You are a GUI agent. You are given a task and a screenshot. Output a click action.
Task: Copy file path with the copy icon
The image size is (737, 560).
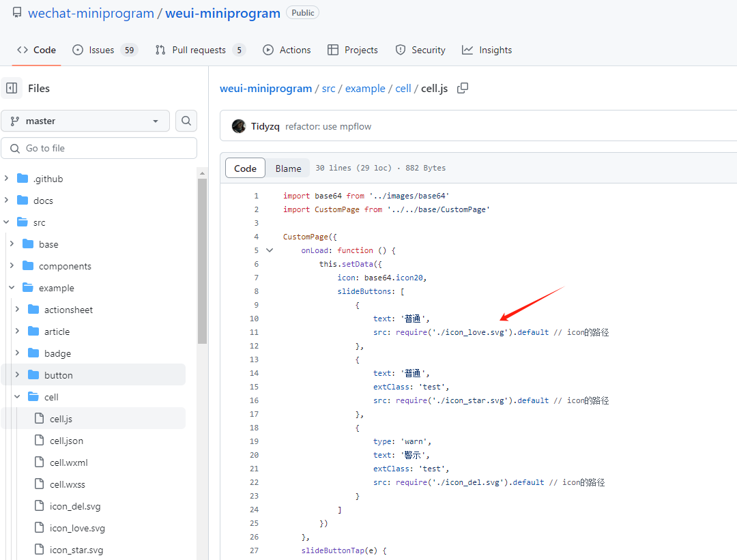pyautogui.click(x=463, y=88)
